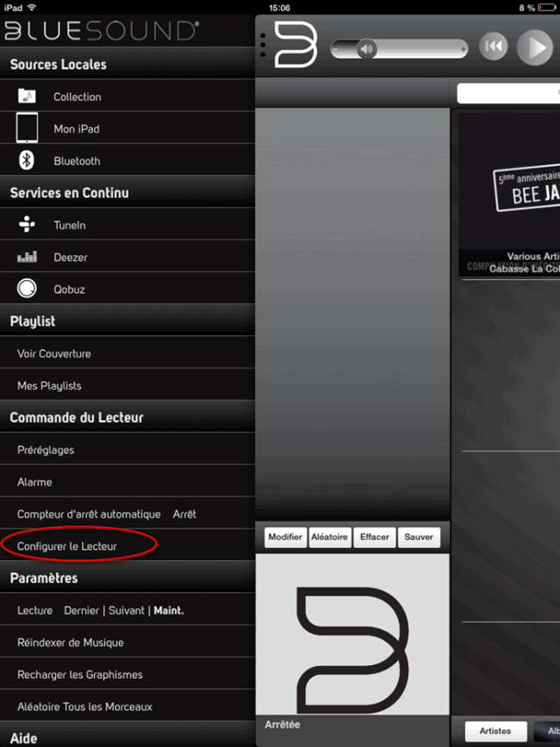Tap the Arrêtée status text

click(x=283, y=724)
